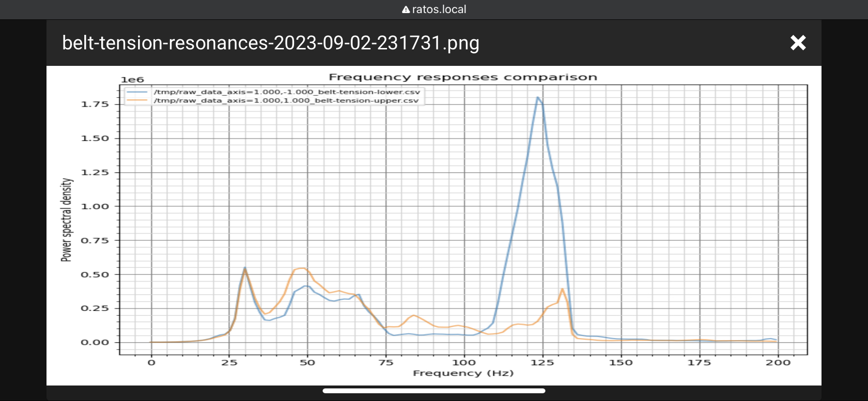Image resolution: width=868 pixels, height=401 pixels.
Task: Click the 1.75 tick on vertical axis
Action: click(95, 104)
